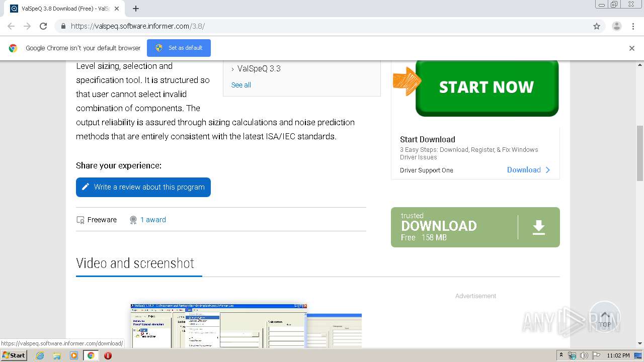The height and width of the screenshot is (362, 644).
Task: Click the trusted DOWNLOAD button
Action: pyautogui.click(x=475, y=227)
